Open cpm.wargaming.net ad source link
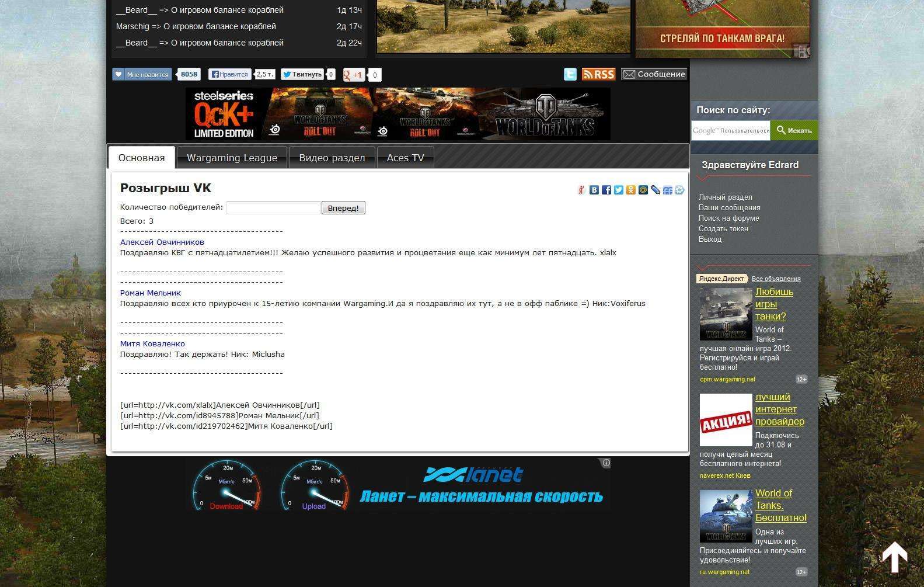 click(728, 379)
